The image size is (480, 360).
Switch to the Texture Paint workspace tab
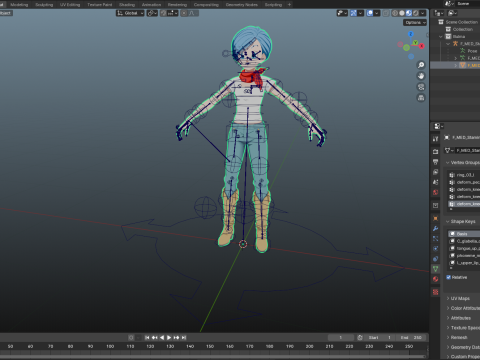tap(100, 5)
